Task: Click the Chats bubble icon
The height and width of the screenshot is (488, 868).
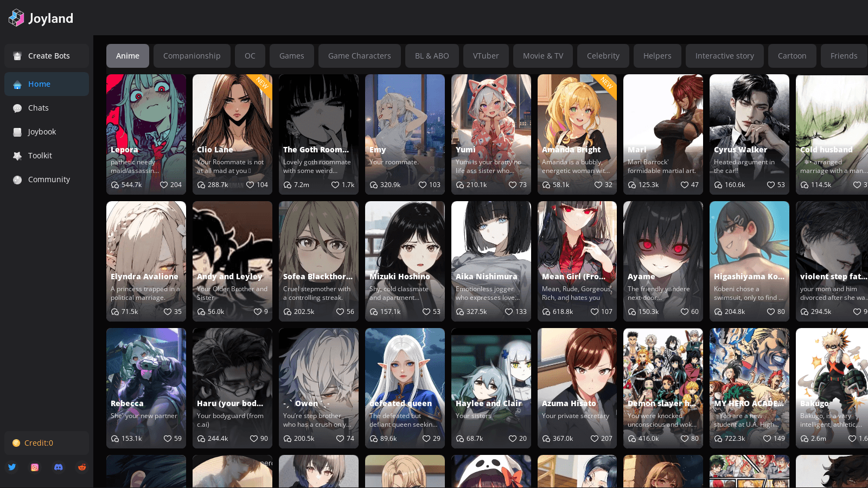Action: 17,108
